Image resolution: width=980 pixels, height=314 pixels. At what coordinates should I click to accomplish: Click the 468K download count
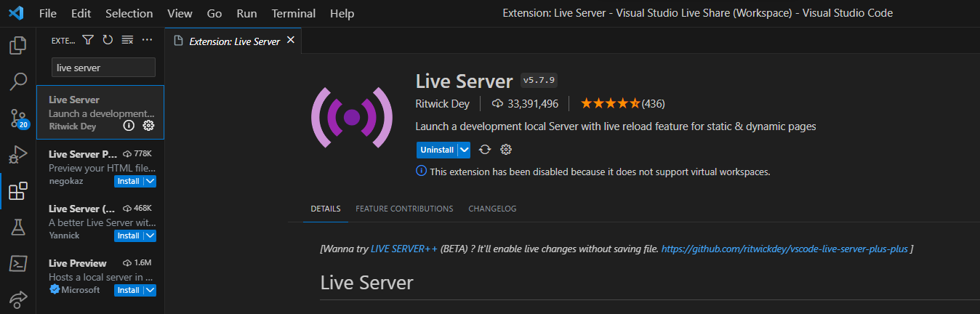point(137,209)
